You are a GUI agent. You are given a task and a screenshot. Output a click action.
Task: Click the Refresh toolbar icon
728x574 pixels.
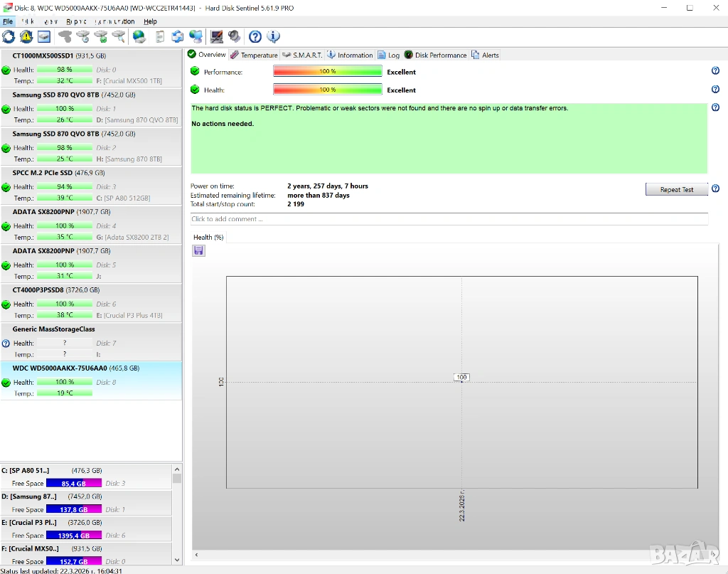coord(9,36)
